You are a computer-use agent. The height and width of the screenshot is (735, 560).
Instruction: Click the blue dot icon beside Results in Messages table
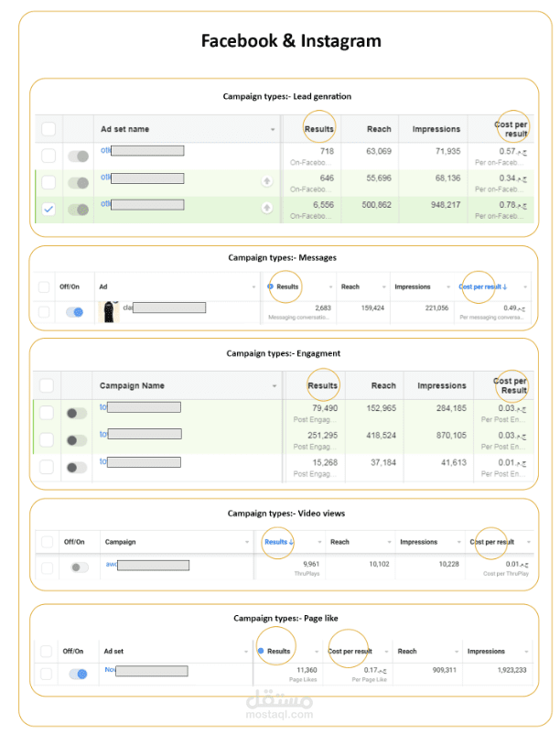pyautogui.click(x=271, y=286)
